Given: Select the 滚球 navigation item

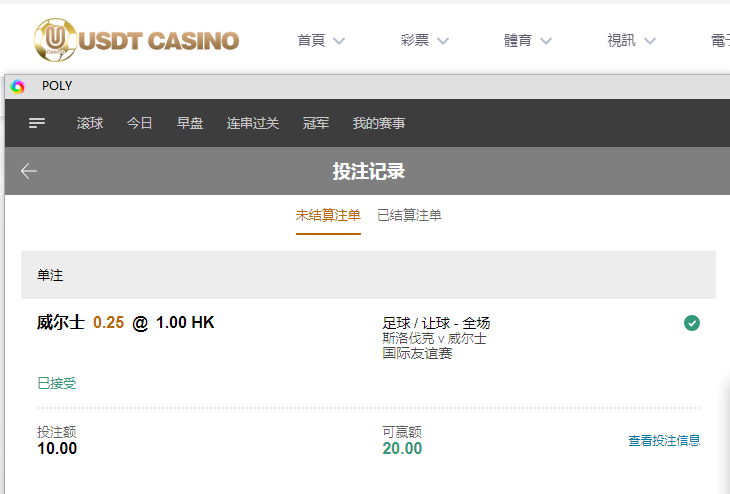Looking at the screenshot, I should click(x=90, y=123).
